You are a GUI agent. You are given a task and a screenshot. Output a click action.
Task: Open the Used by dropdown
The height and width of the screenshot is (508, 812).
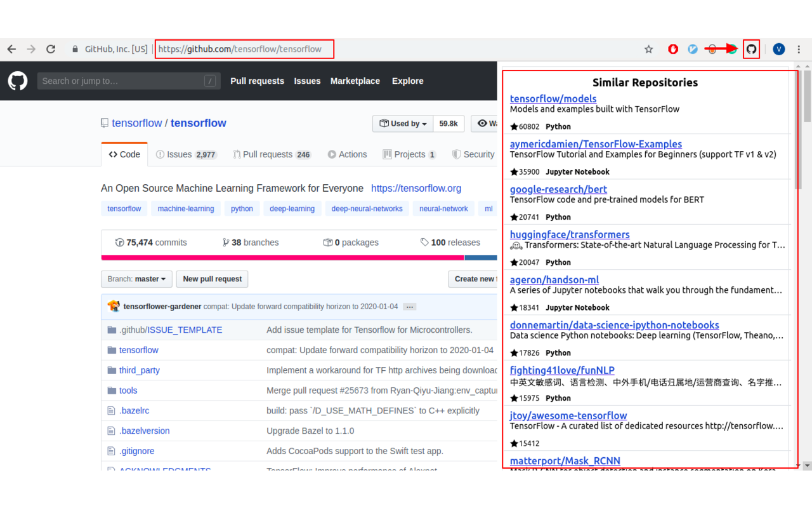pyautogui.click(x=402, y=123)
